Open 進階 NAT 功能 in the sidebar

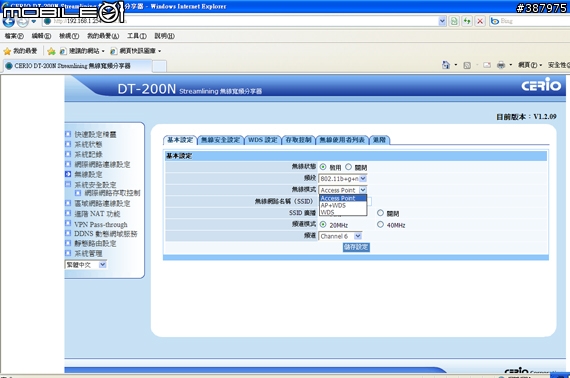[x=97, y=214]
